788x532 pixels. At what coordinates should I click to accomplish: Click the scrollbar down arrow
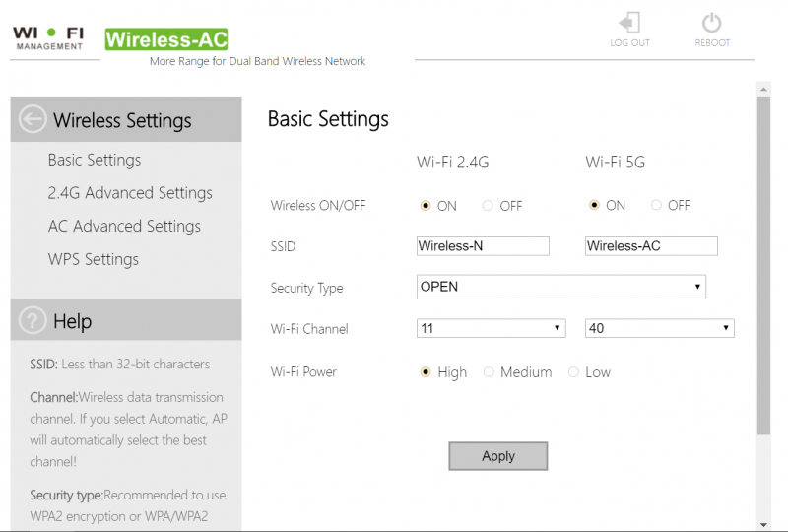click(x=763, y=524)
